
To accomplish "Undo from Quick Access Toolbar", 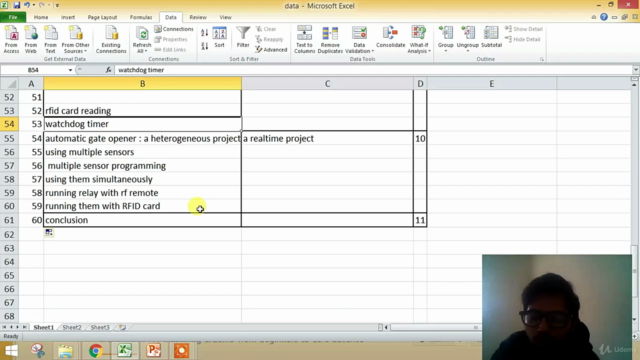I will [x=27, y=5].
